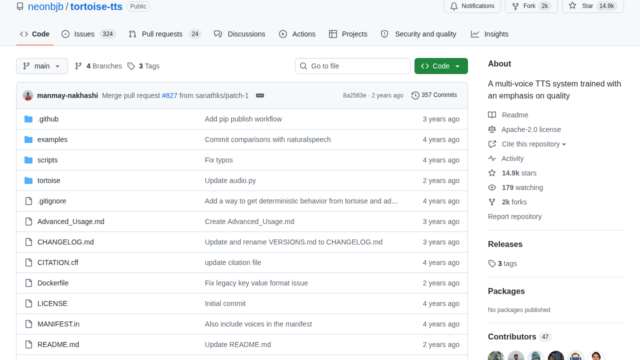
Task: Click the Activity pulse icon
Action: (x=492, y=158)
